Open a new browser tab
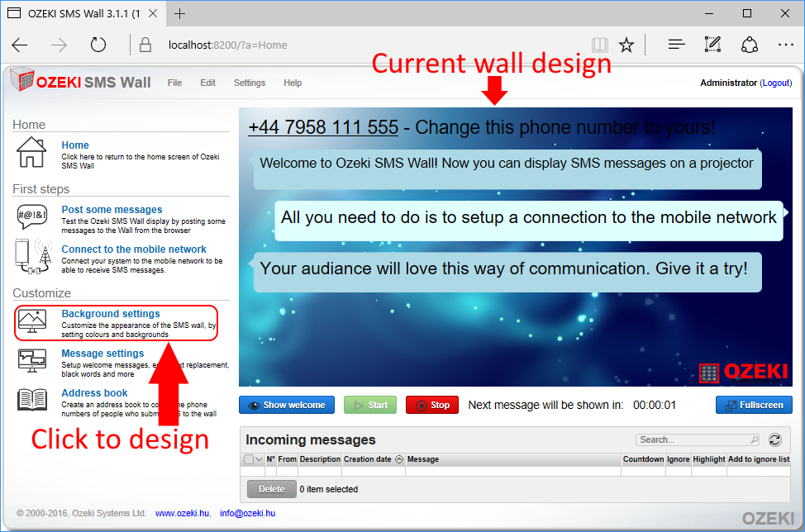This screenshot has width=805, height=532. coord(179,14)
